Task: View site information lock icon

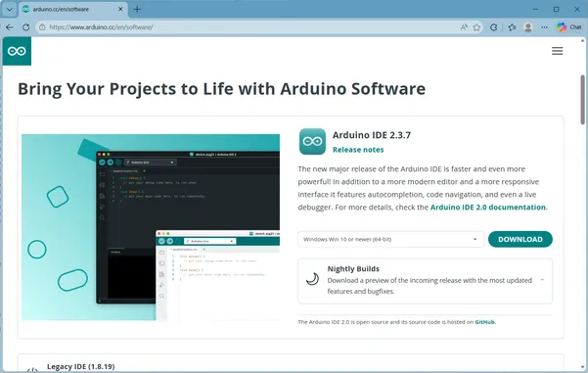Action: 42,27
